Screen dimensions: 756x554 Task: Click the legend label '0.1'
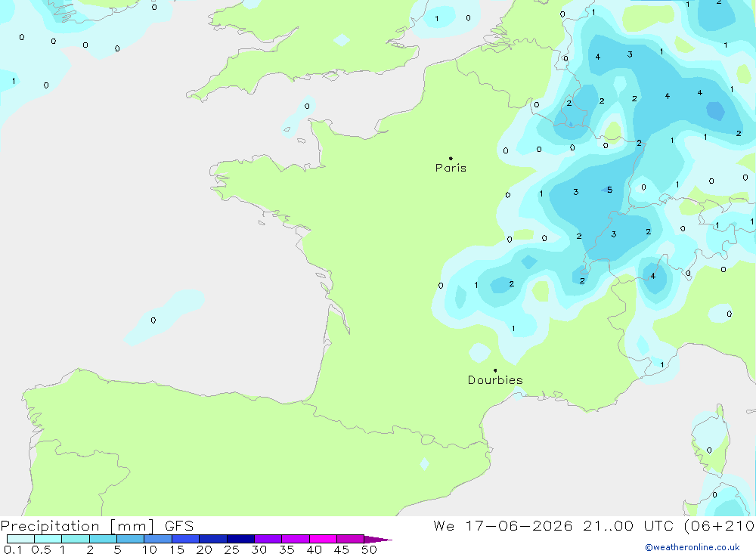[x=13, y=549]
